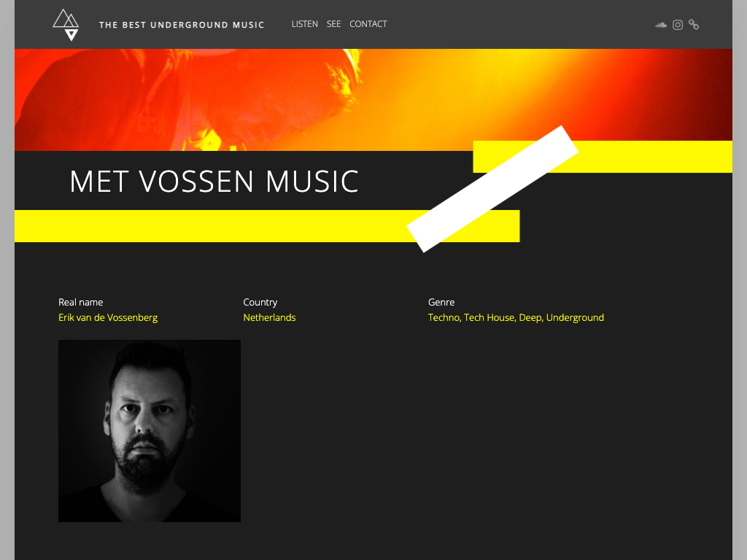This screenshot has width=747, height=560.
Task: Open the SEE menu item
Action: coord(333,24)
